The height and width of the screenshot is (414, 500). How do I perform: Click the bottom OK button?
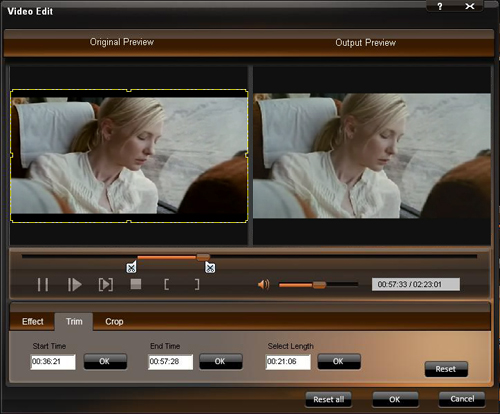tap(395, 399)
